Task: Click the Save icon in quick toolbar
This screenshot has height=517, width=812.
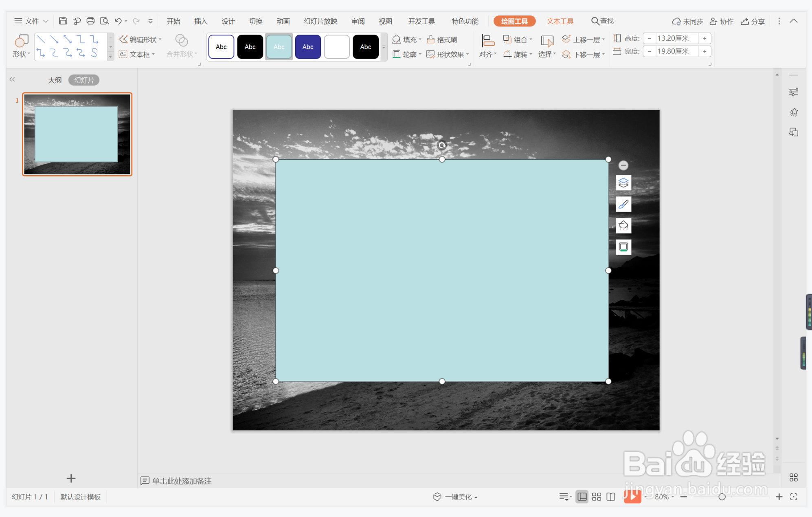Action: coord(63,21)
